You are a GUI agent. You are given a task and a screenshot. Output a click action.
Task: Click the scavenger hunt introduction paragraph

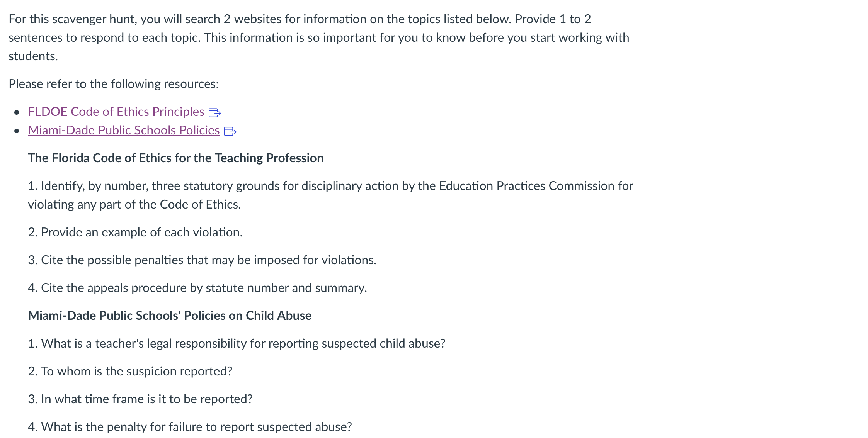(319, 37)
